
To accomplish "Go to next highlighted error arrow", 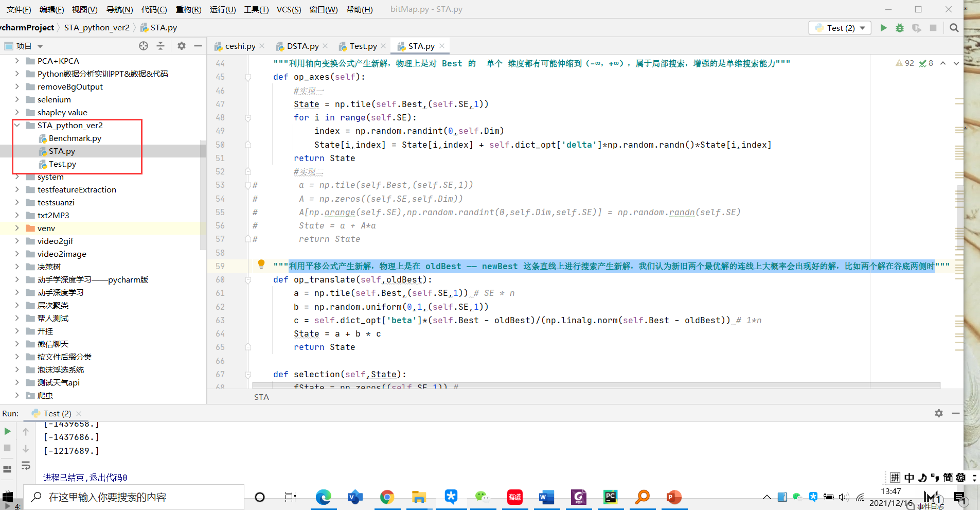I will coord(956,63).
